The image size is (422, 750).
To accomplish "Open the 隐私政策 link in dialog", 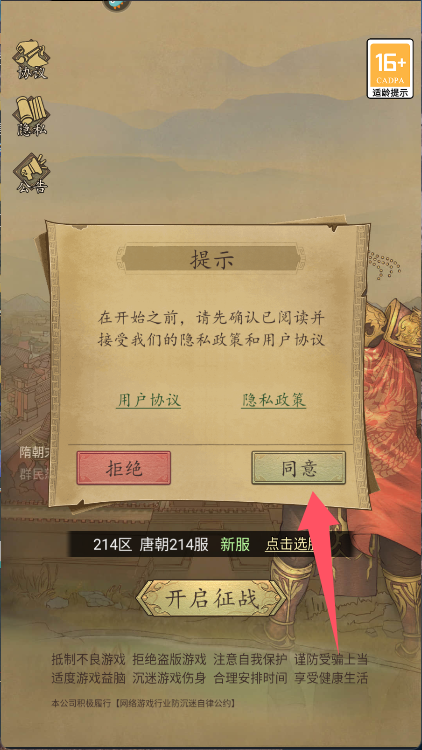I will [x=273, y=400].
